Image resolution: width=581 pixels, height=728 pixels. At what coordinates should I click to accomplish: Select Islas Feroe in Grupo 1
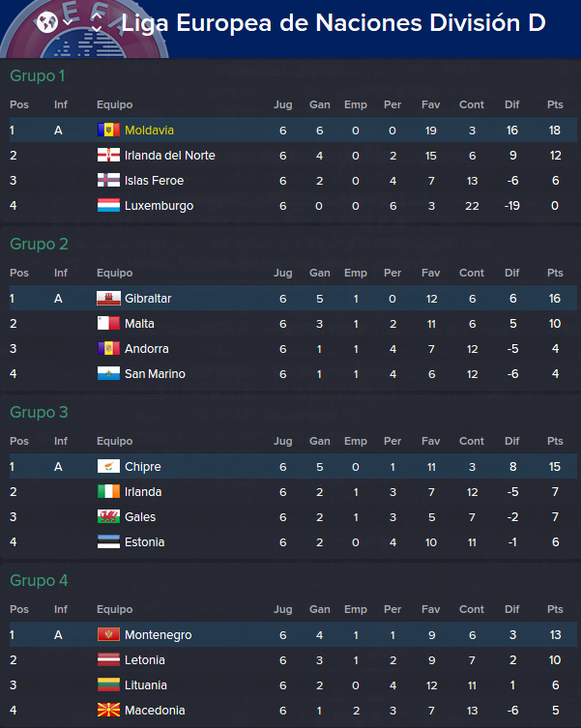pyautogui.click(x=154, y=181)
